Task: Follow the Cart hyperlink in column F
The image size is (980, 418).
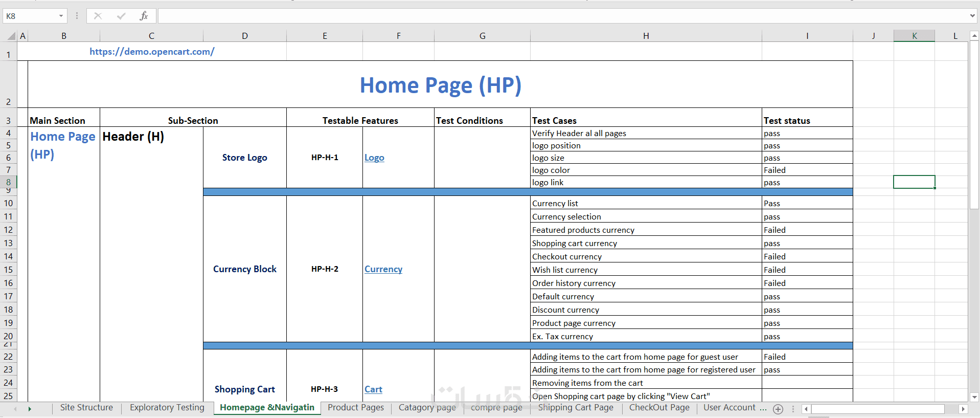Action: (x=373, y=389)
